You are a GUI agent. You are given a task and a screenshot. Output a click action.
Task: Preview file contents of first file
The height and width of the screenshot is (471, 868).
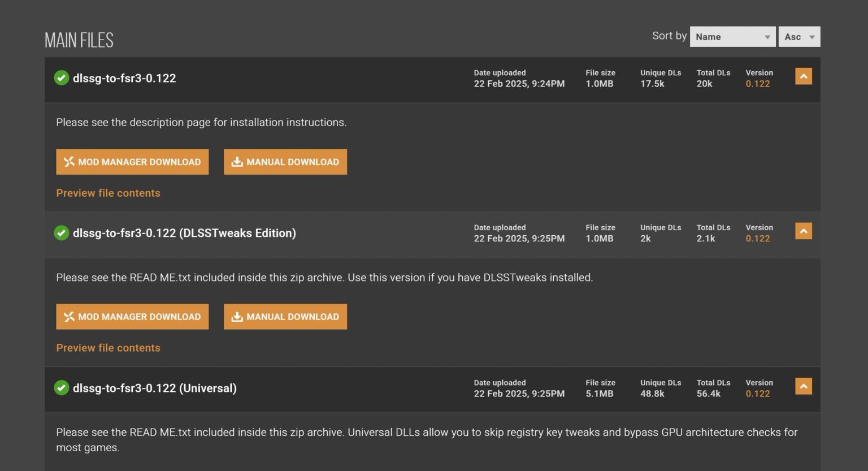point(108,193)
